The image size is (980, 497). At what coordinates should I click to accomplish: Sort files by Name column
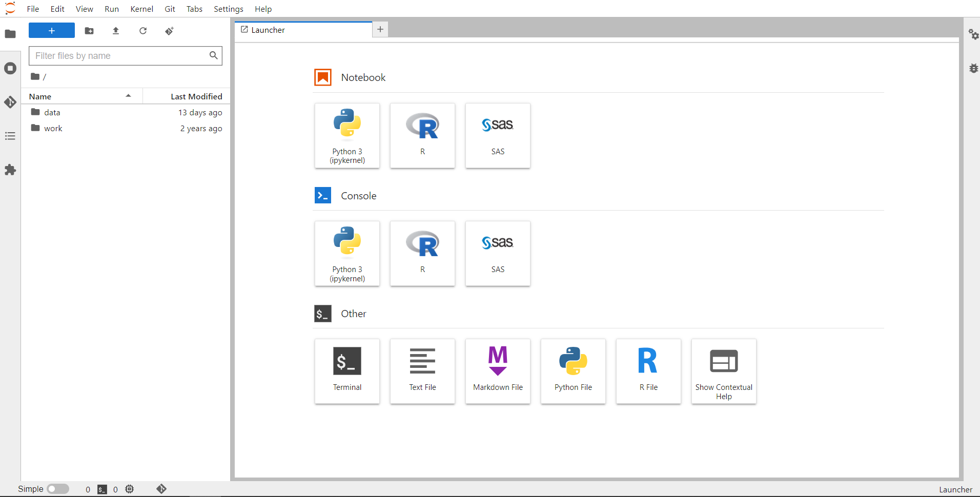pos(82,96)
